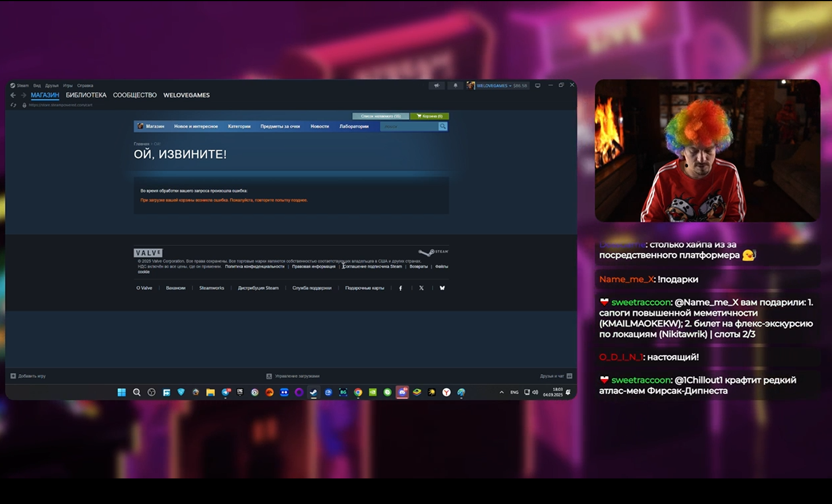
Task: Open Подарочные карты footer link
Action: tap(365, 288)
